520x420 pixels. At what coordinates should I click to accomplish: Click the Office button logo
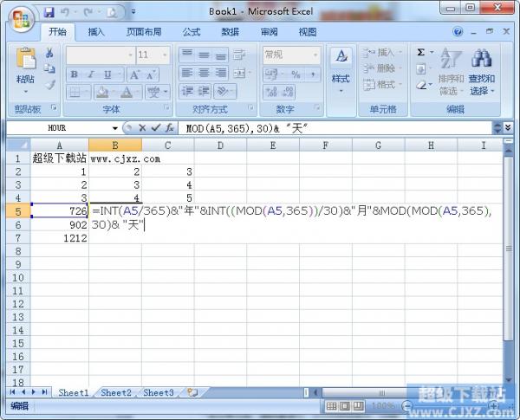pos(19,16)
